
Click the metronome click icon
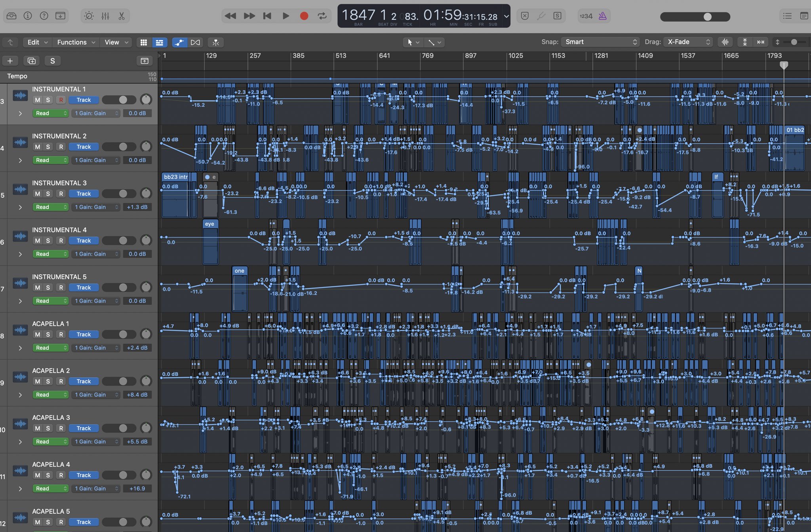602,16
